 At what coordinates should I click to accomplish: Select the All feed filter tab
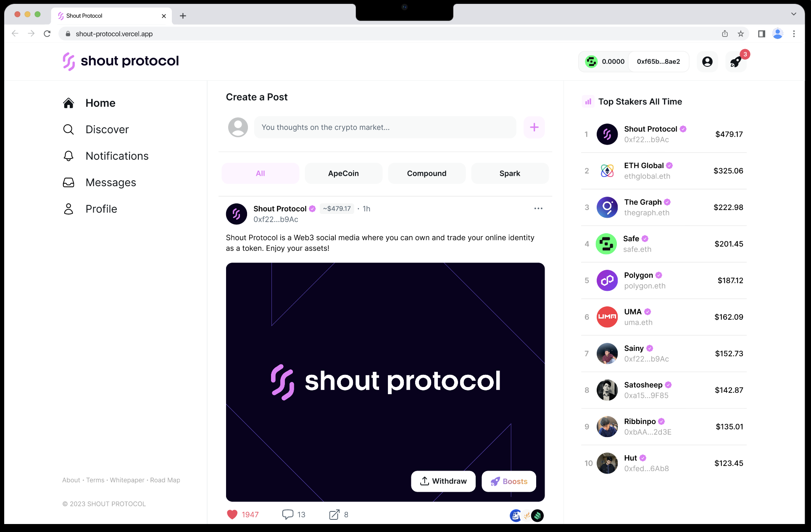point(260,173)
